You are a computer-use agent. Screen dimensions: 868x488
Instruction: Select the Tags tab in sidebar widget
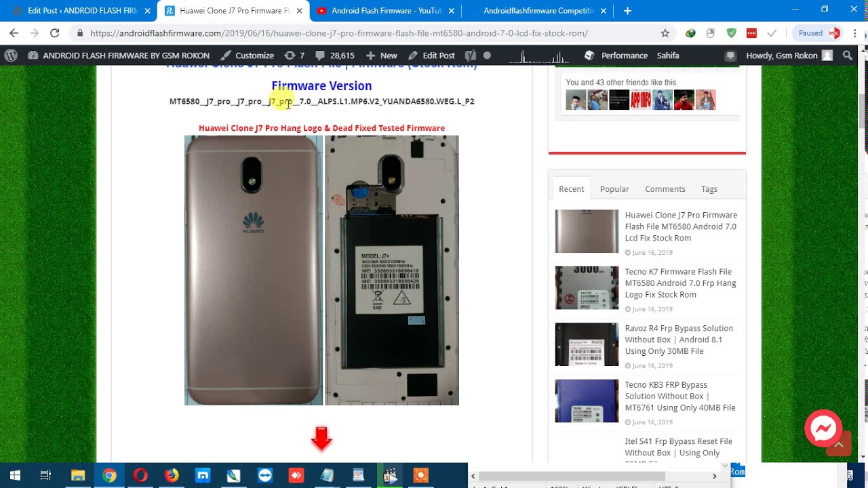point(709,189)
